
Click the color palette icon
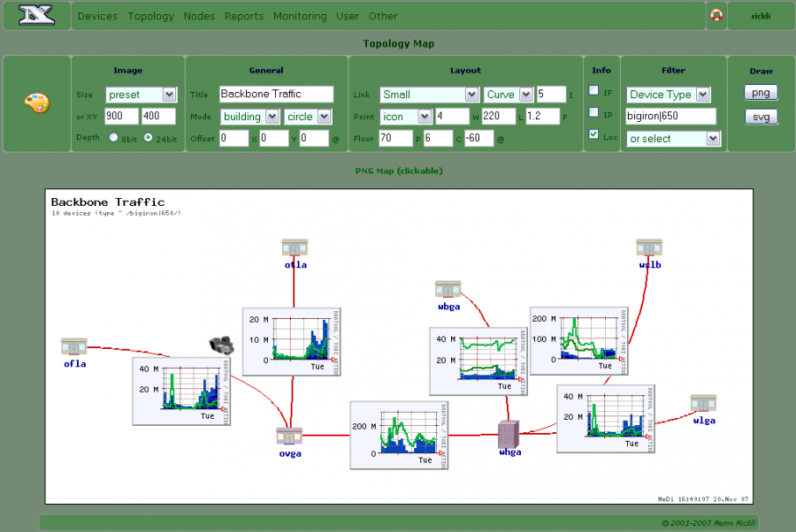pos(37,103)
